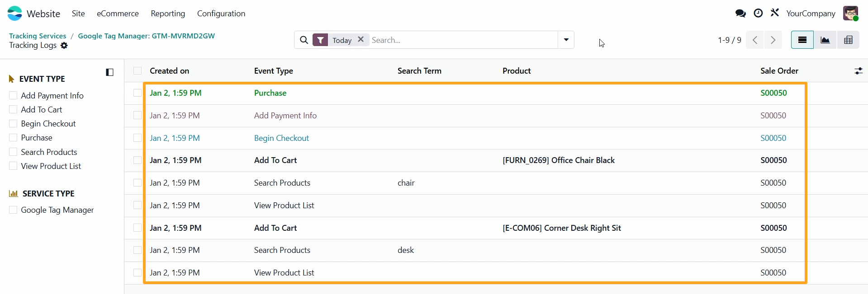Select all rows header checkbox

[x=138, y=70]
